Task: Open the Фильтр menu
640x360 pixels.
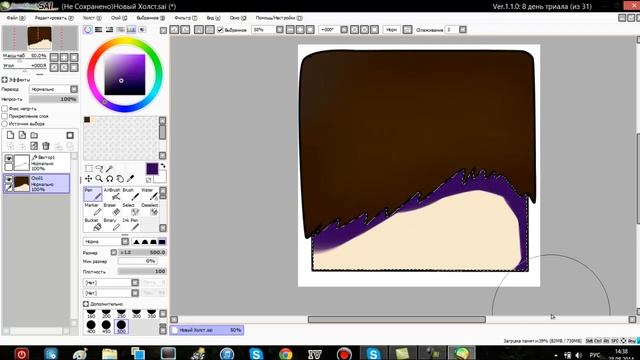Action: pyautogui.click(x=185, y=18)
